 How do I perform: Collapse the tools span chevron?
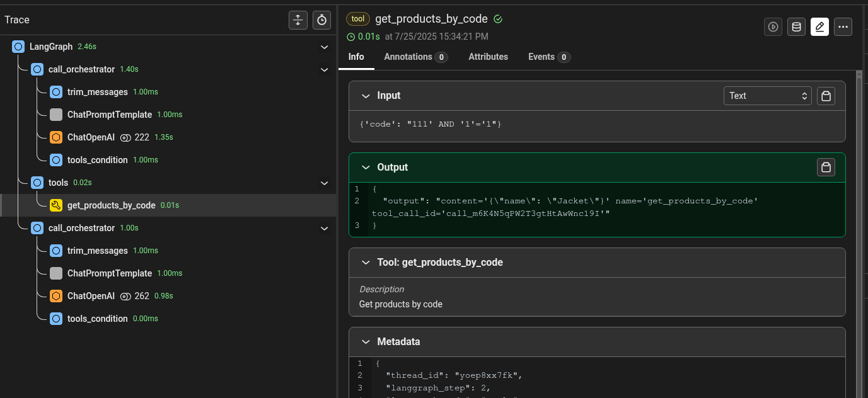coord(324,183)
